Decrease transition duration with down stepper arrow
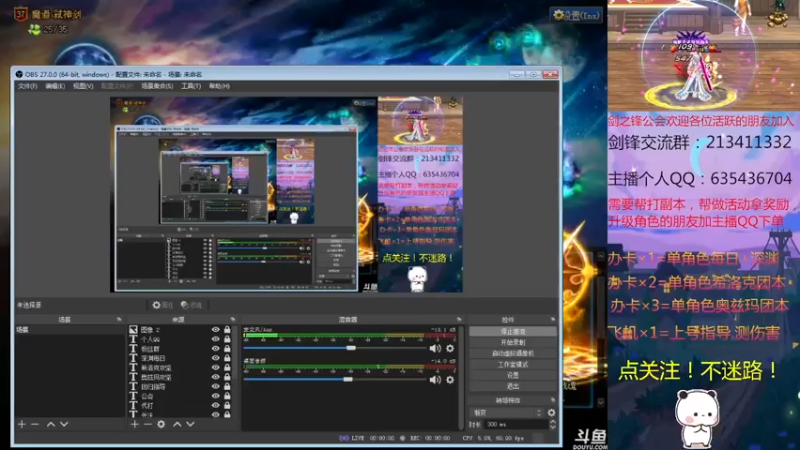 pyautogui.click(x=553, y=427)
